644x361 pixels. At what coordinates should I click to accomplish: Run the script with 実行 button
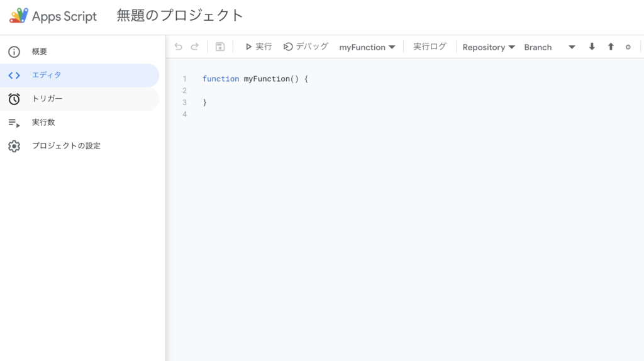tap(258, 47)
